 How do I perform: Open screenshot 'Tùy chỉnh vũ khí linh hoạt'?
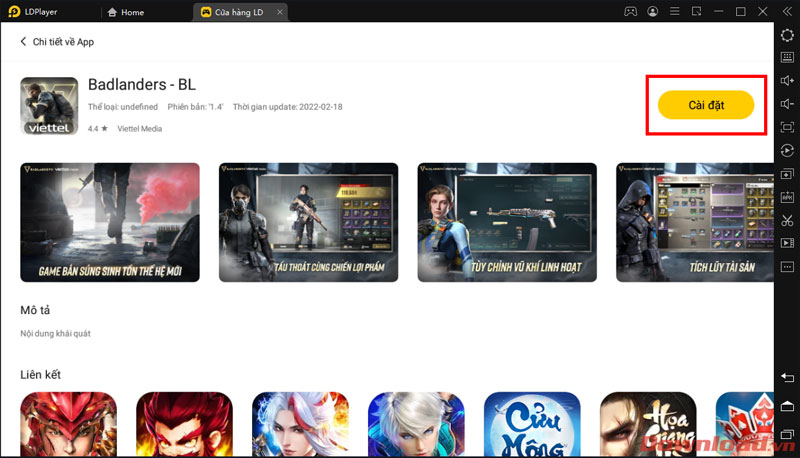pyautogui.click(x=507, y=222)
